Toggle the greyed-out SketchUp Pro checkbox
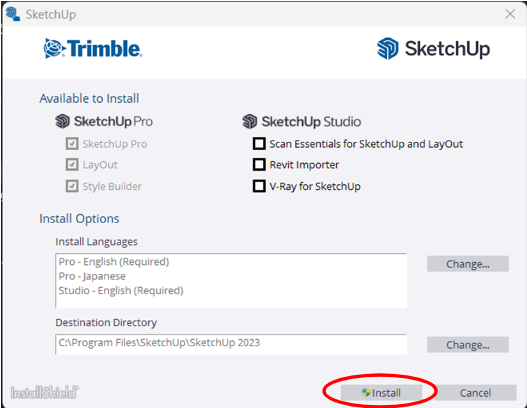 pos(72,144)
